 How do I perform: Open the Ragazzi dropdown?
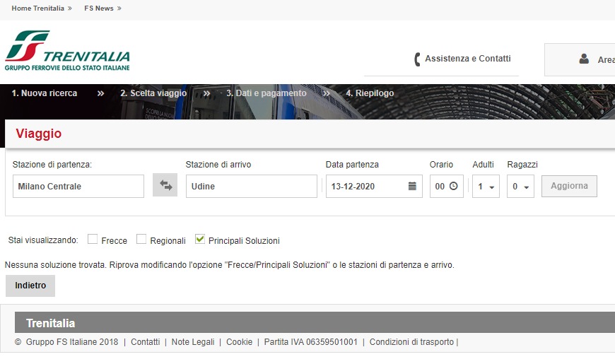[x=520, y=187]
